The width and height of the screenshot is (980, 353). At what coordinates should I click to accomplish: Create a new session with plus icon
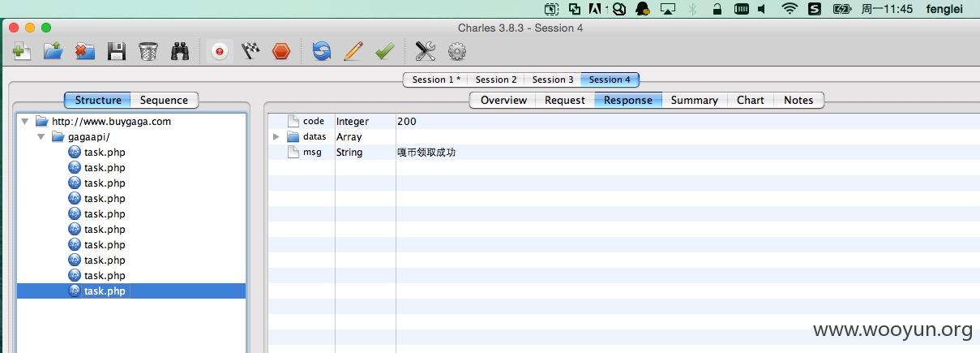point(22,52)
